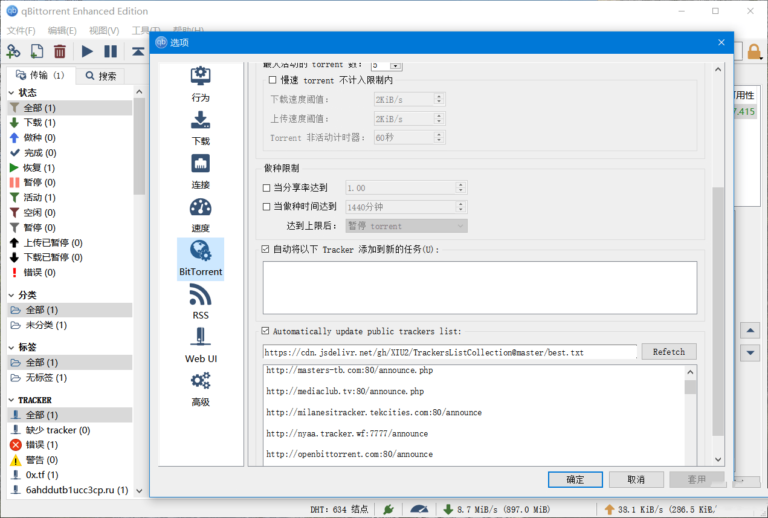Open the 行为 (Behavior) settings page
The width and height of the screenshot is (768, 518).
pos(200,84)
